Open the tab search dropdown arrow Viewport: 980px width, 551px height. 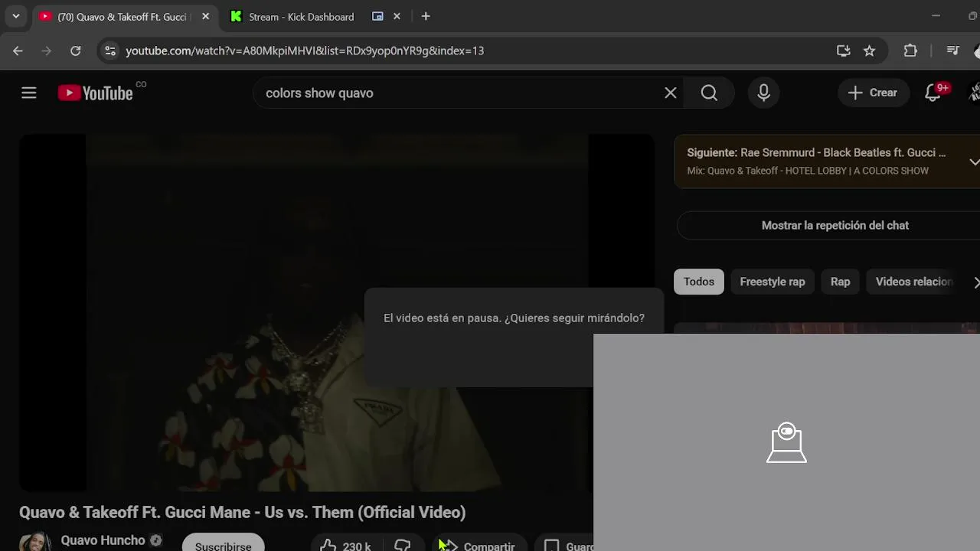(x=16, y=16)
